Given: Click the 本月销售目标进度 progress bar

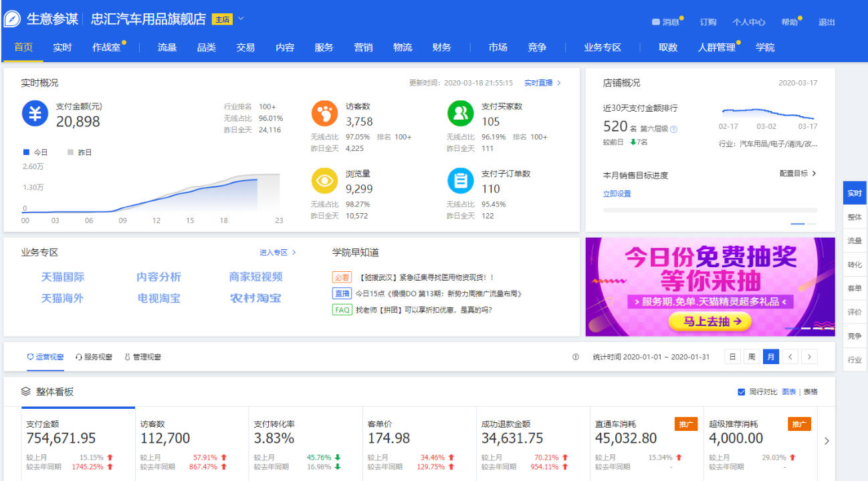Looking at the screenshot, I should pyautogui.click(x=710, y=210).
